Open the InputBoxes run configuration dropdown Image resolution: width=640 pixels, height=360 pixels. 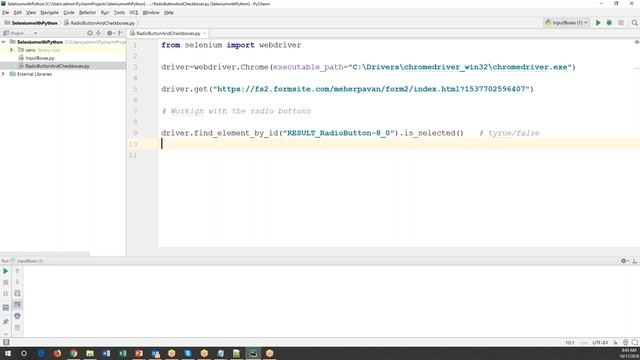pos(567,23)
